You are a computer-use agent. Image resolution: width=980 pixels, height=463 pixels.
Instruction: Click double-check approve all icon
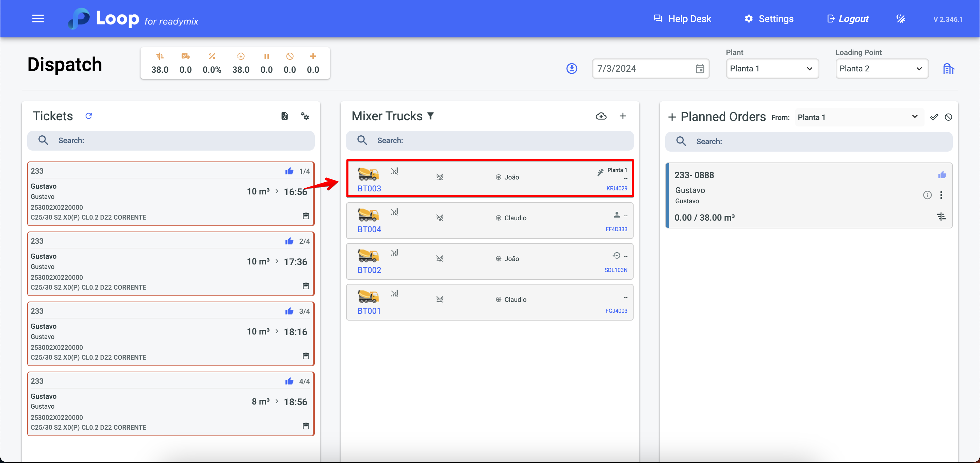coord(934,117)
